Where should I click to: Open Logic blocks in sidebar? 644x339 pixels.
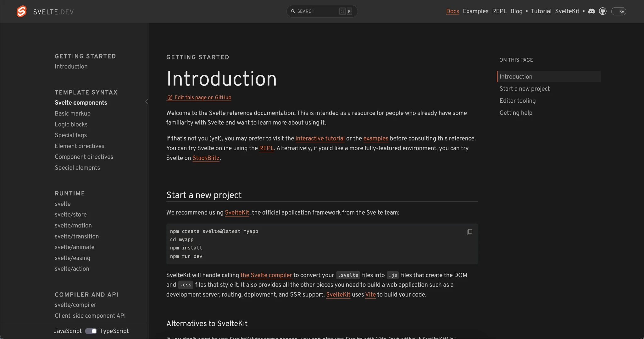coord(71,124)
